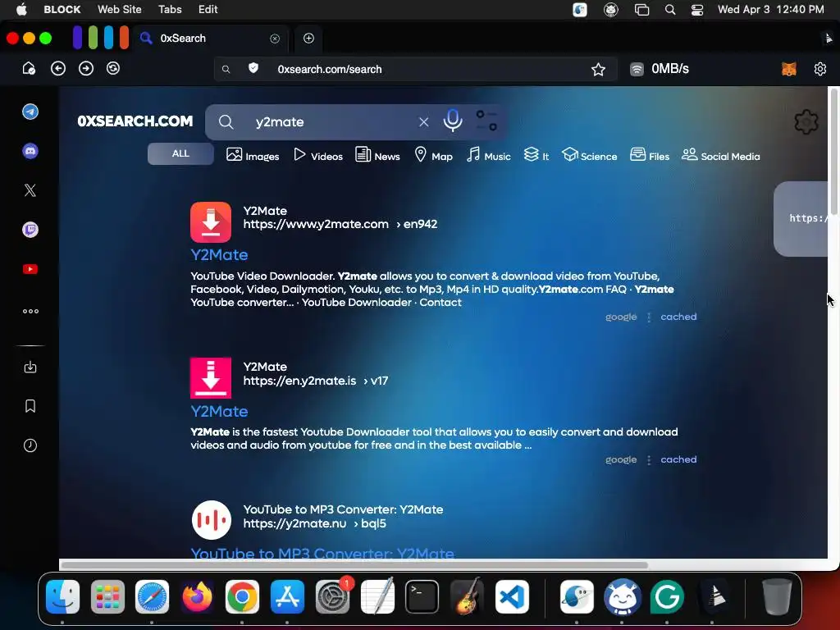
Task: Open bookmarks from the sidebar
Action: 30,406
